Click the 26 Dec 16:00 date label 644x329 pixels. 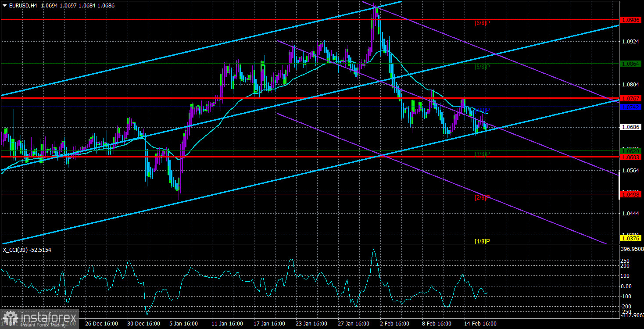click(x=102, y=324)
